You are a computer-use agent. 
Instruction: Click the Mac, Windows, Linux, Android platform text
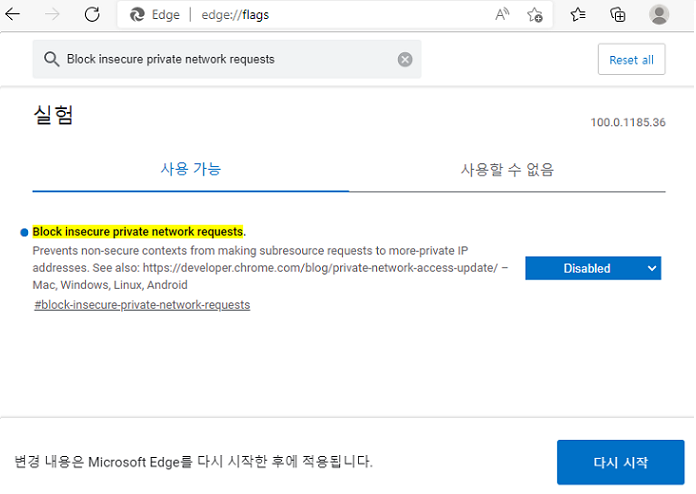pyautogui.click(x=110, y=285)
